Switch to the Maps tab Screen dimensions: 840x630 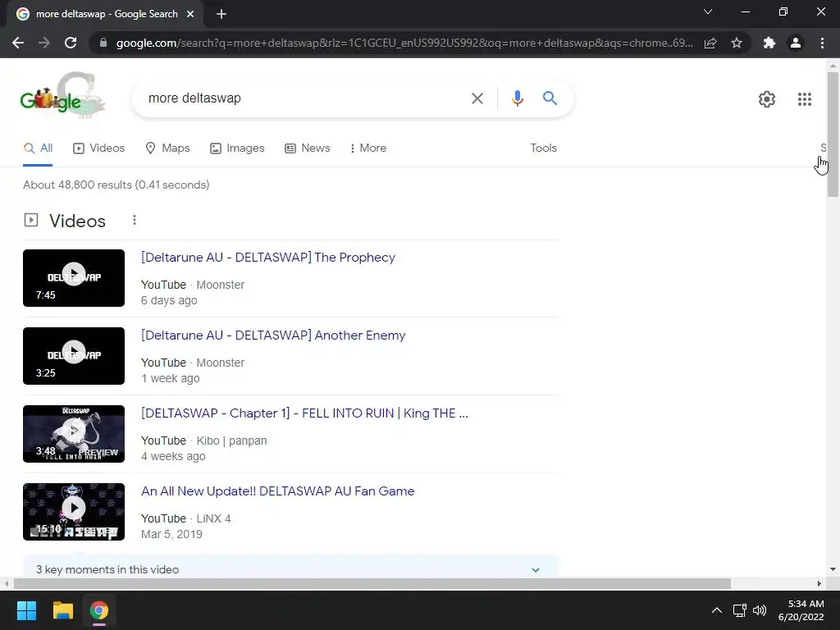pyautogui.click(x=167, y=148)
